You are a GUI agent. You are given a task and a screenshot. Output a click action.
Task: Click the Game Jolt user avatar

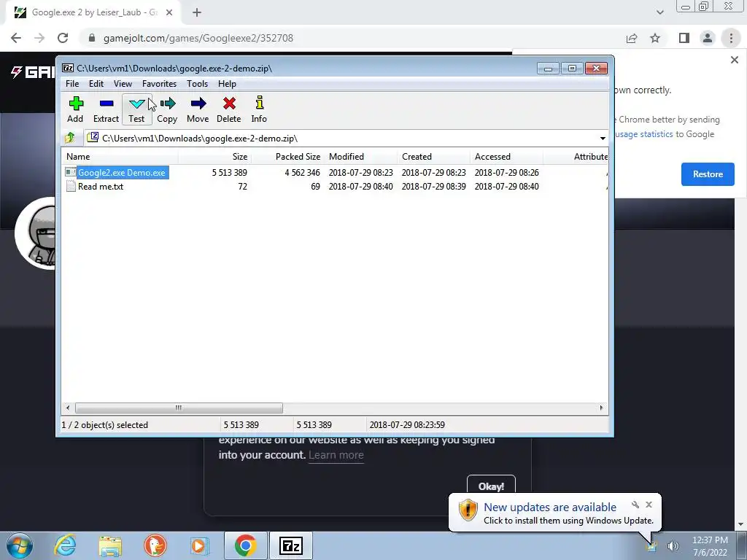[36, 233]
